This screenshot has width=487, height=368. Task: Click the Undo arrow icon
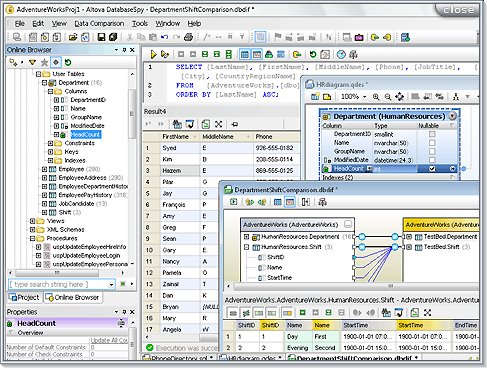coord(165,37)
